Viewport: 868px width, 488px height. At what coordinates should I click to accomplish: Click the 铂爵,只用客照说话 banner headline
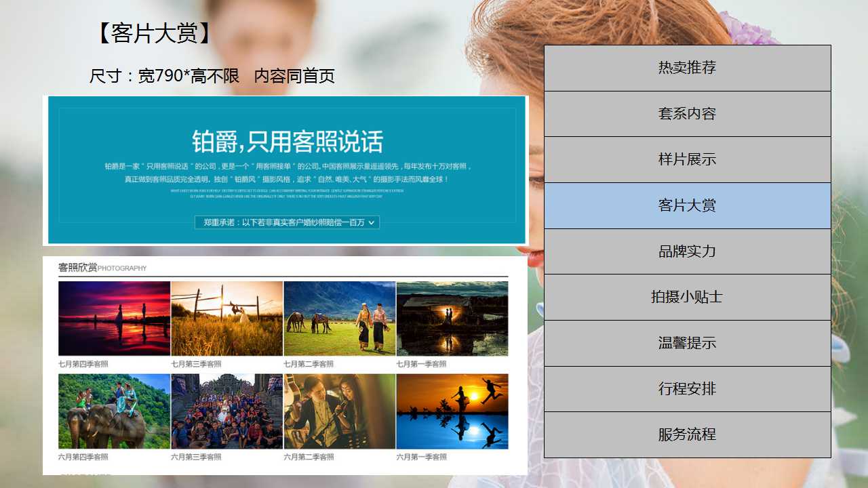[288, 142]
